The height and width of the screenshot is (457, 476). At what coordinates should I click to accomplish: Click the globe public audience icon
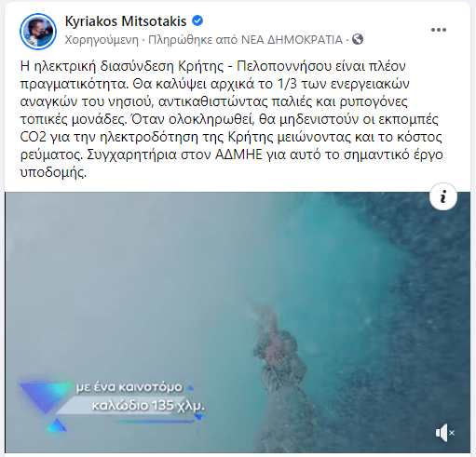coord(358,39)
